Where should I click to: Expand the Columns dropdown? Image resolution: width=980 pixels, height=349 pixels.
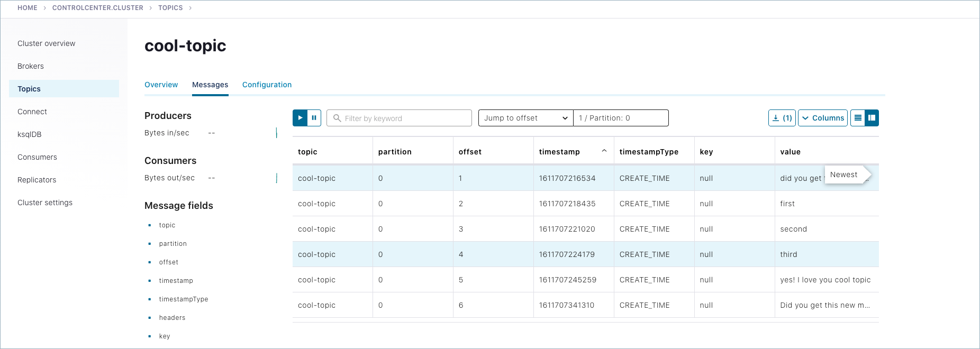click(x=822, y=118)
